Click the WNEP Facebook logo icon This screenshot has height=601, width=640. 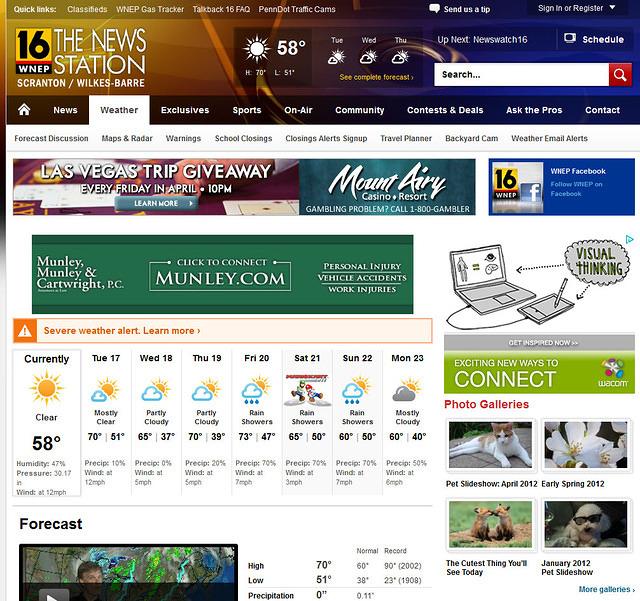pos(518,187)
